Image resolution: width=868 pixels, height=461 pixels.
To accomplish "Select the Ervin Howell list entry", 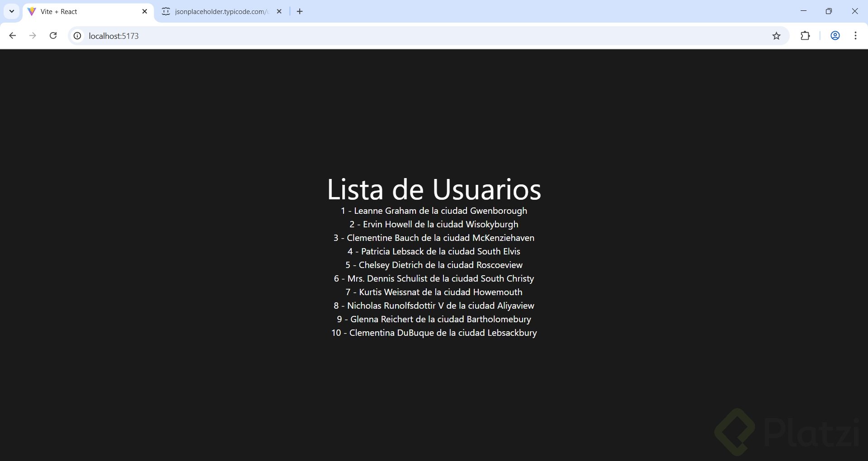I will pyautogui.click(x=434, y=224).
